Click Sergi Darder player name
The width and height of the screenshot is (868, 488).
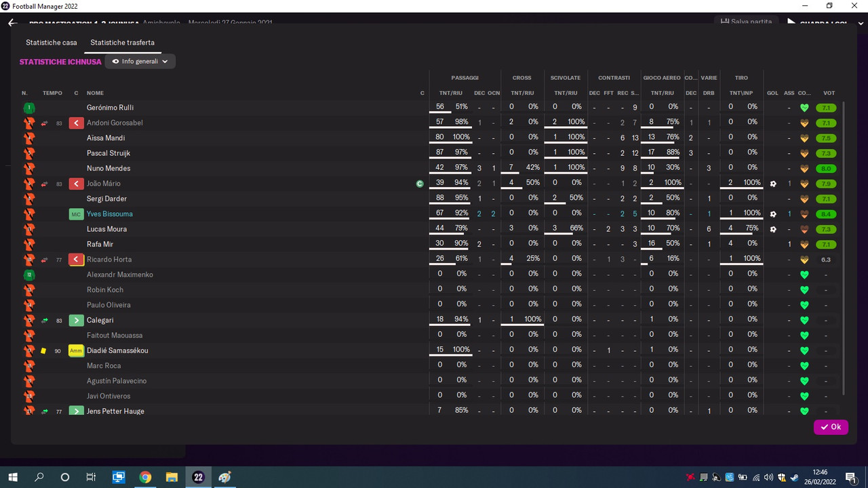coord(108,199)
